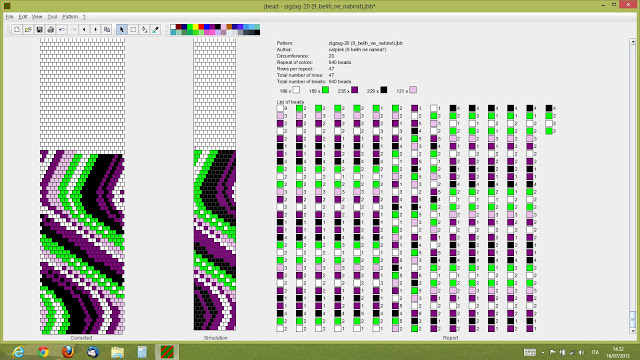Image resolution: width=640 pixels, height=360 pixels.
Task: Print the pattern using the printer icon
Action: [x=51, y=29]
